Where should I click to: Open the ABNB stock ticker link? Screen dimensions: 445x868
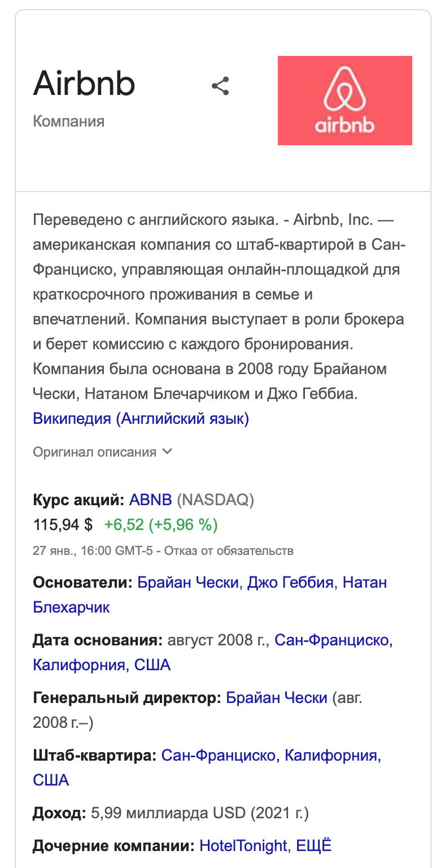tap(150, 500)
